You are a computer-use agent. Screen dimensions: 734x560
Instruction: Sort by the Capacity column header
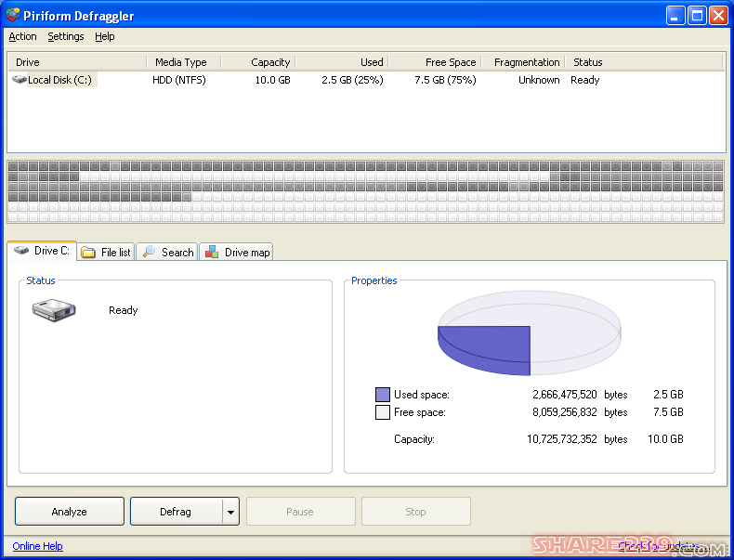258,62
